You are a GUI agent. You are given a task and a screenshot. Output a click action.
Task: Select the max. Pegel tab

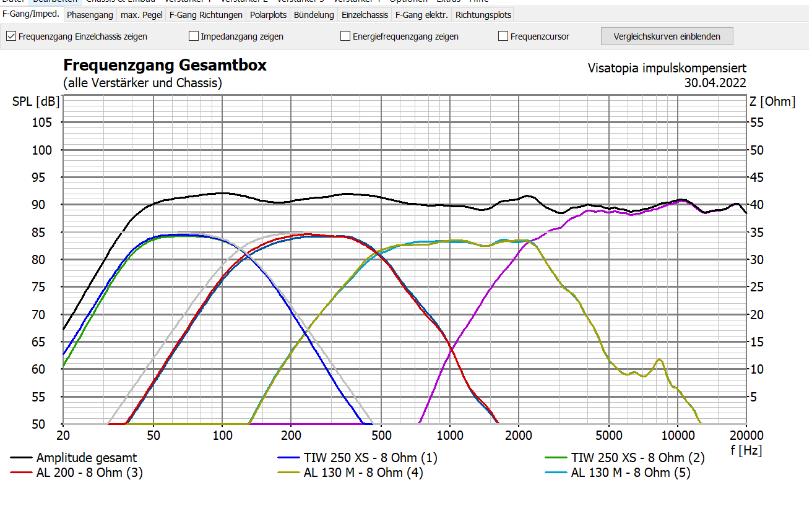click(x=141, y=14)
